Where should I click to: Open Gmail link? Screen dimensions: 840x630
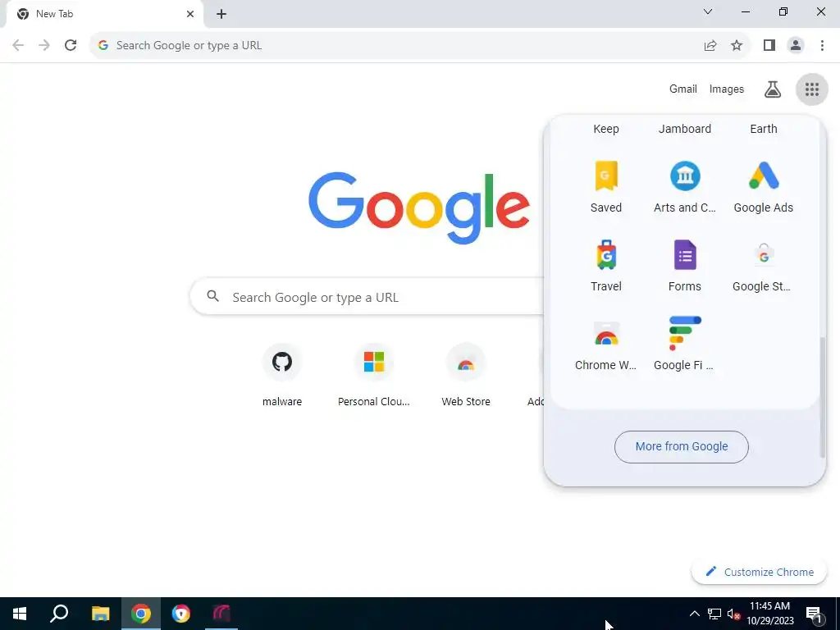click(x=683, y=89)
